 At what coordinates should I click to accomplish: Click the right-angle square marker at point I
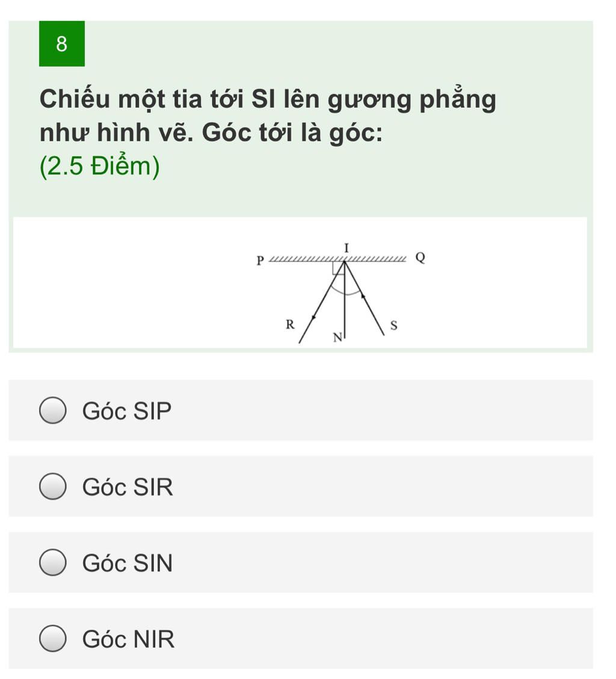(338, 268)
